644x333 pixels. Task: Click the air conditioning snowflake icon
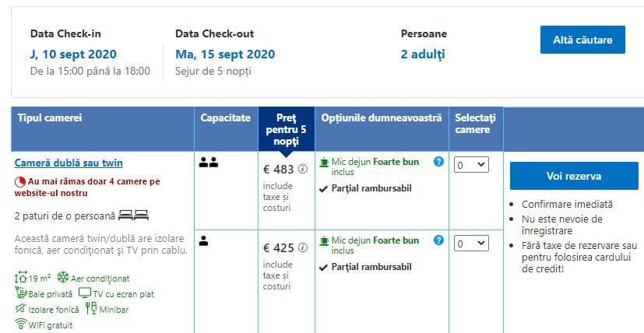click(x=63, y=277)
